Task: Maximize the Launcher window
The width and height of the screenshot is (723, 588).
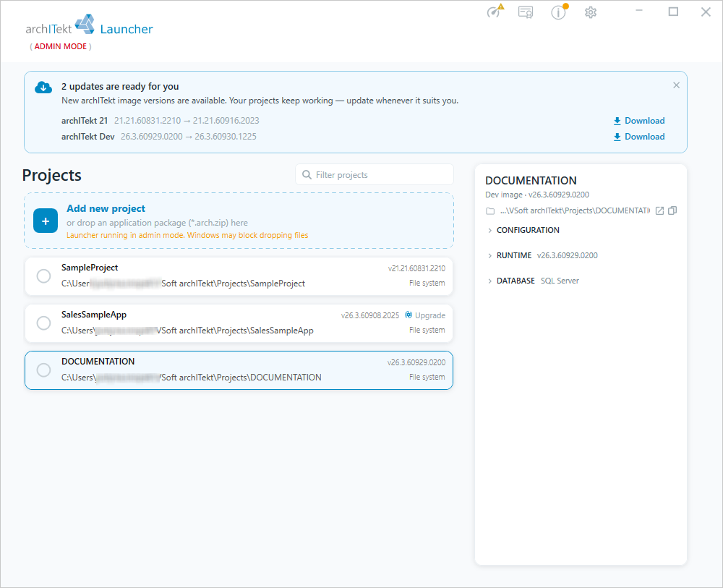Action: point(673,11)
